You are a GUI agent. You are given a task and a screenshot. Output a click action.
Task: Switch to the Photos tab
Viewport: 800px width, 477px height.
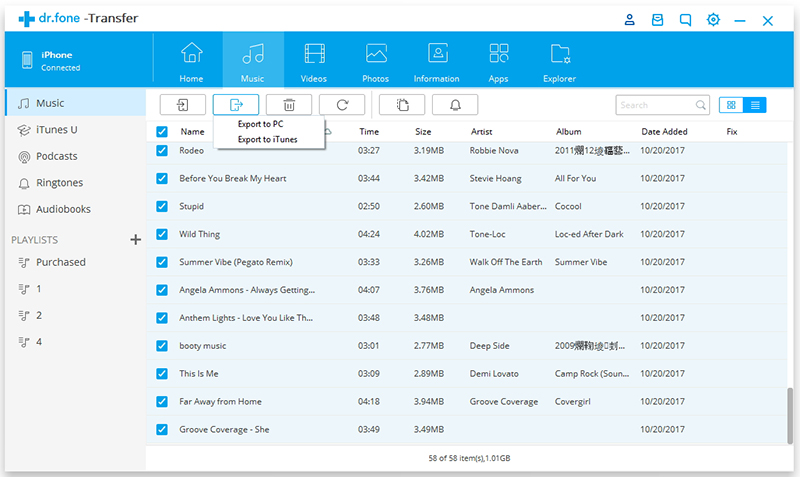tap(376, 62)
